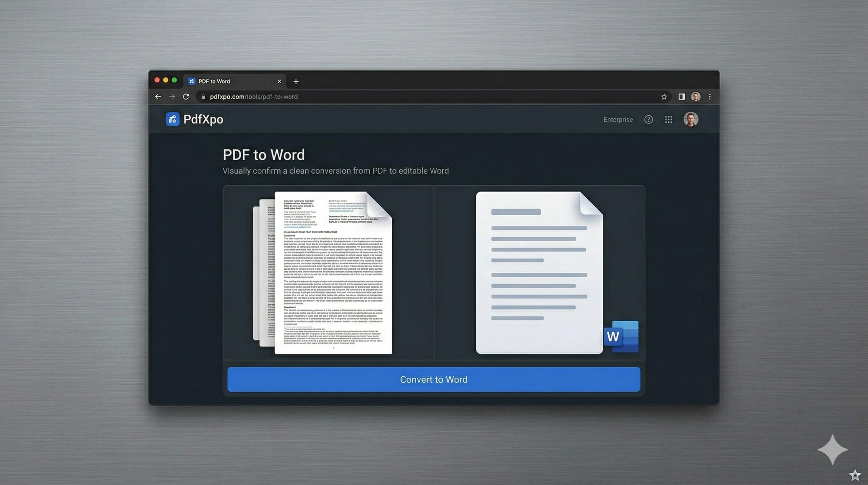
Task: Open the Enterprise link
Action: click(x=618, y=119)
